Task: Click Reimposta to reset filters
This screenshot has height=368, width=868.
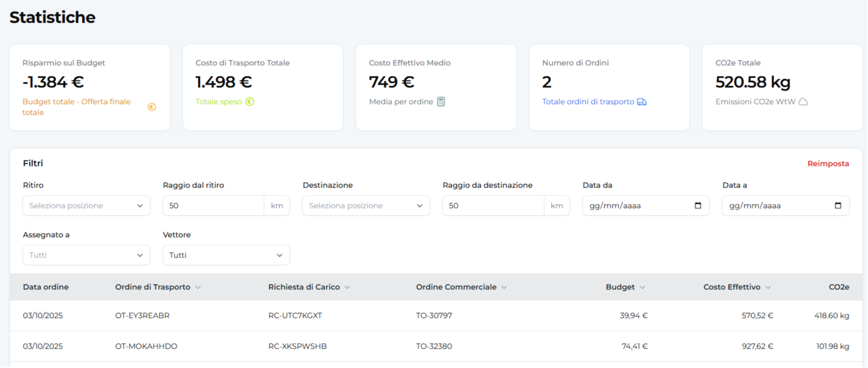Action: pos(828,164)
